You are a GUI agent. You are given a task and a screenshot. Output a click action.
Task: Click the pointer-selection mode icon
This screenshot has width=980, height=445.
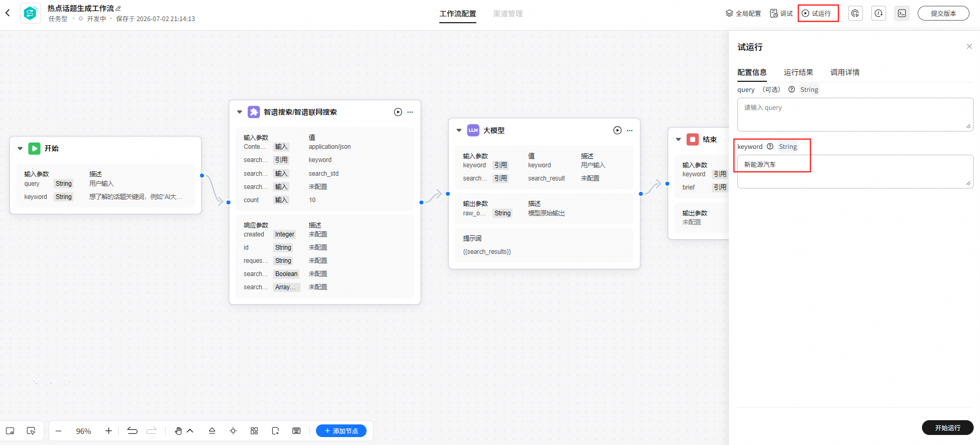[x=31, y=431]
